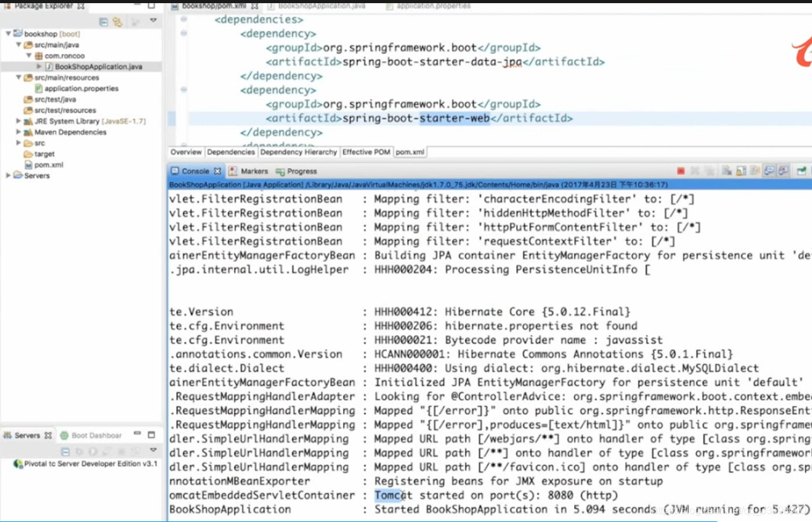Viewport: 812px width, 522px height.
Task: Select pom.xml file in Package Explorer
Action: click(49, 165)
